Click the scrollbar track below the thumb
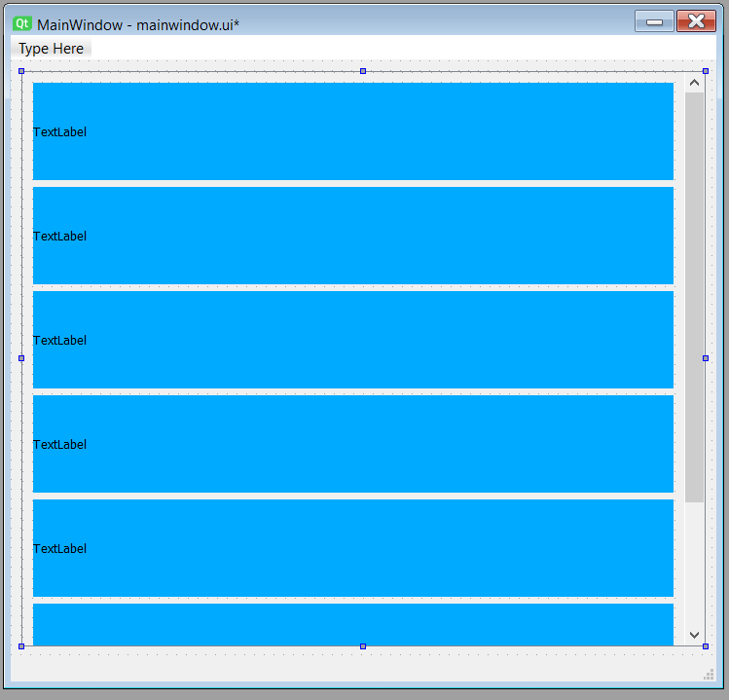Image resolution: width=729 pixels, height=700 pixels. point(694,564)
